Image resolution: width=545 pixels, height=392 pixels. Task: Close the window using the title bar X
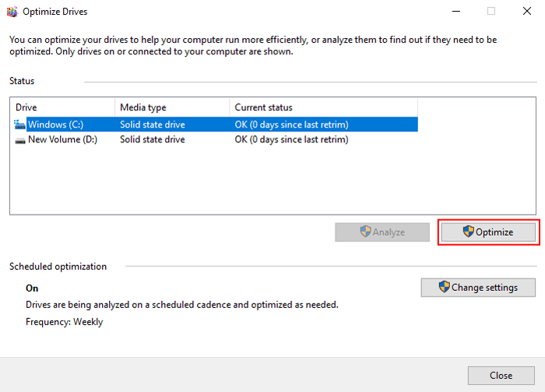click(x=526, y=12)
